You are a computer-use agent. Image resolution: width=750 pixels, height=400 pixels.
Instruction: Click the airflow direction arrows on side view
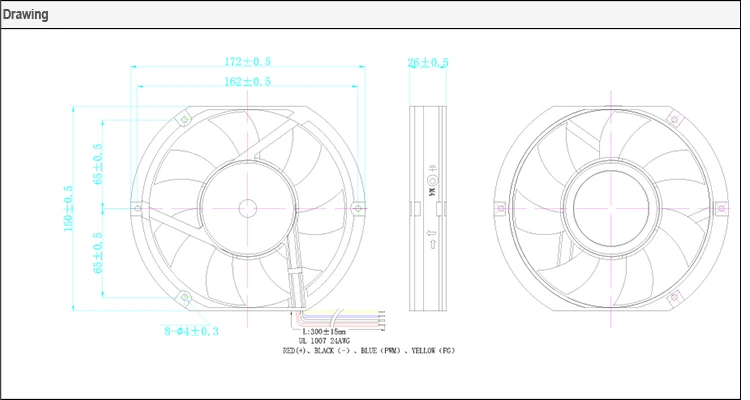coord(432,239)
